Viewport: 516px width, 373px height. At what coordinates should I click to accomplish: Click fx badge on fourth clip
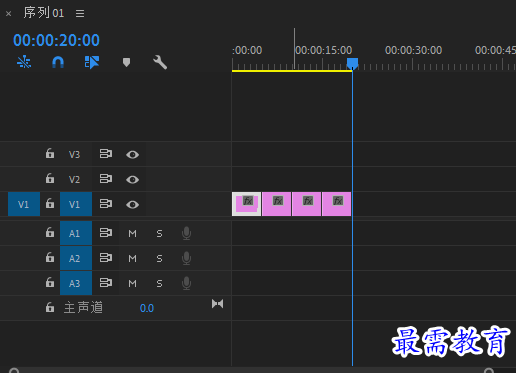click(338, 201)
